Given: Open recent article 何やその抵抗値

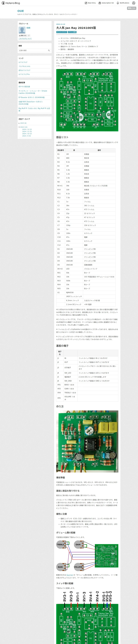Looking at the screenshot, I should click(24, 87).
